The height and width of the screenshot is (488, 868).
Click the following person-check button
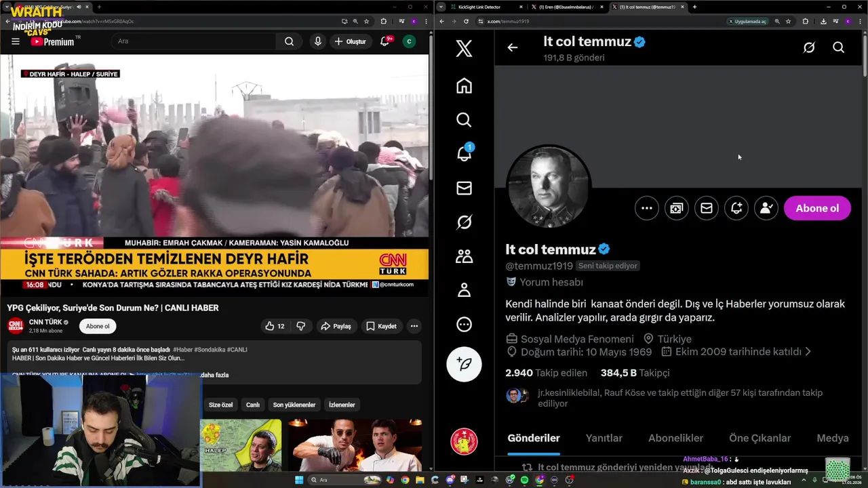pyautogui.click(x=766, y=208)
